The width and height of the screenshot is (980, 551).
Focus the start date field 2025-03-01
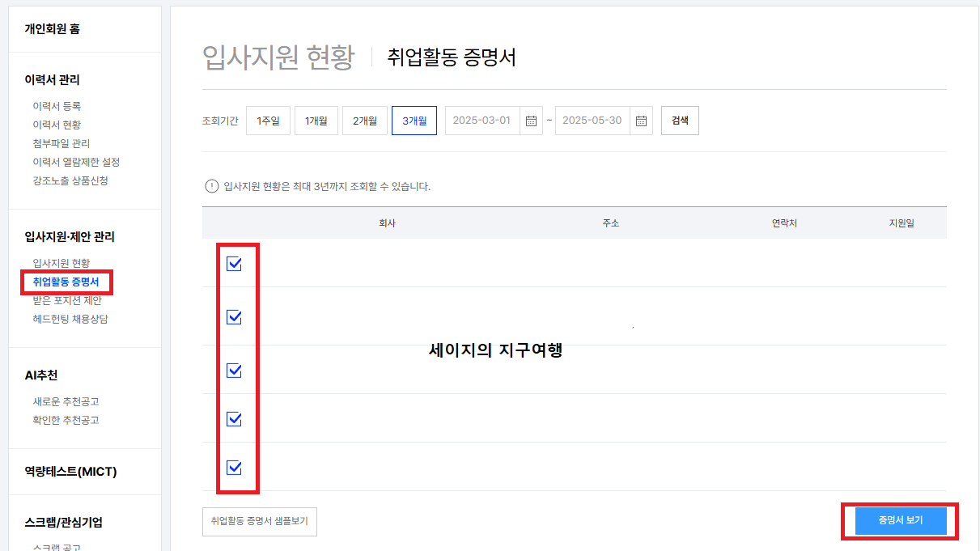tap(482, 121)
